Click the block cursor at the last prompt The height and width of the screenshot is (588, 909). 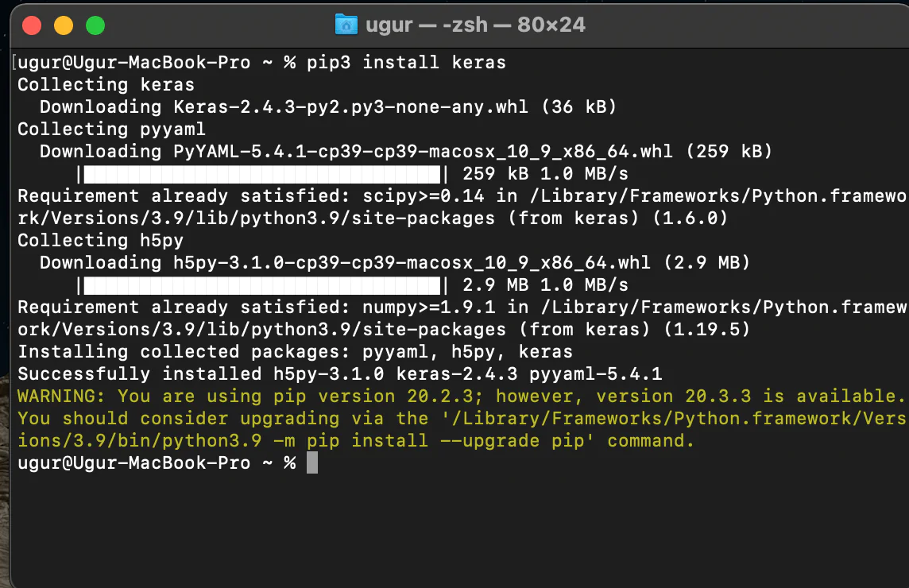coord(311,462)
